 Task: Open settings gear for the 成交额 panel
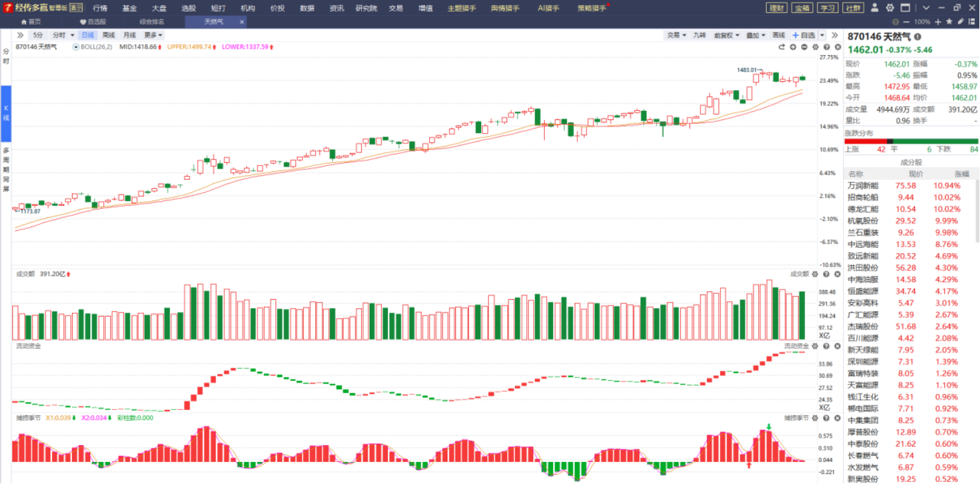click(815, 274)
